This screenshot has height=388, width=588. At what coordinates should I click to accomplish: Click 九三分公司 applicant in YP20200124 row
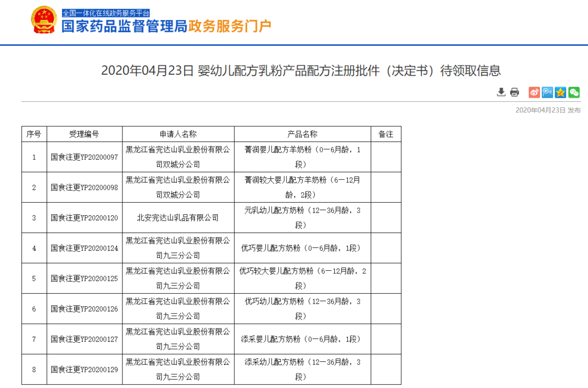tap(177, 248)
